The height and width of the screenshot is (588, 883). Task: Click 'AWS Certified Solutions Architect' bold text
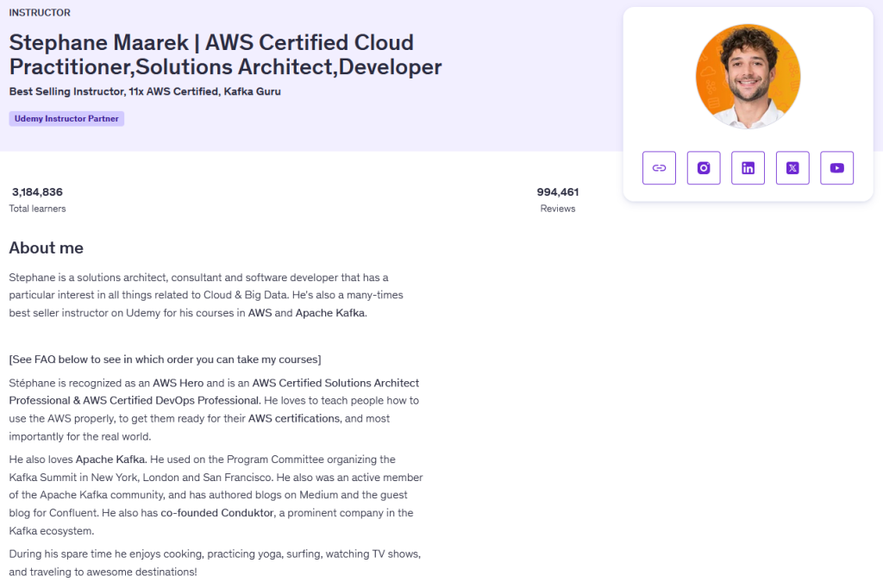tap(335, 383)
